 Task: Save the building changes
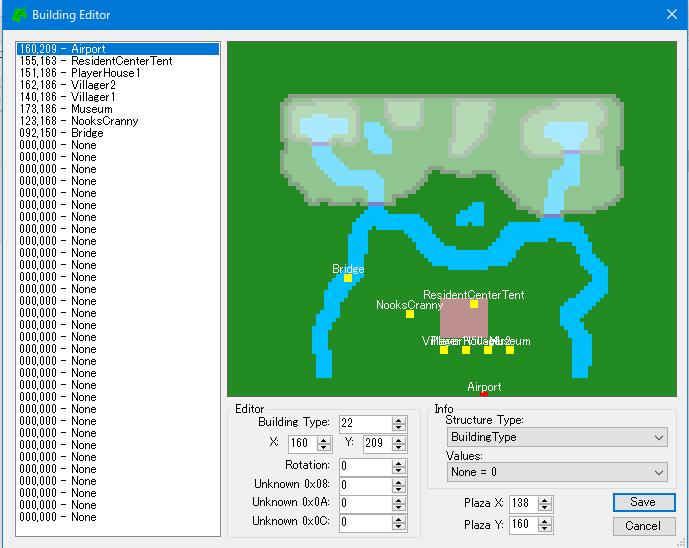coord(644,502)
